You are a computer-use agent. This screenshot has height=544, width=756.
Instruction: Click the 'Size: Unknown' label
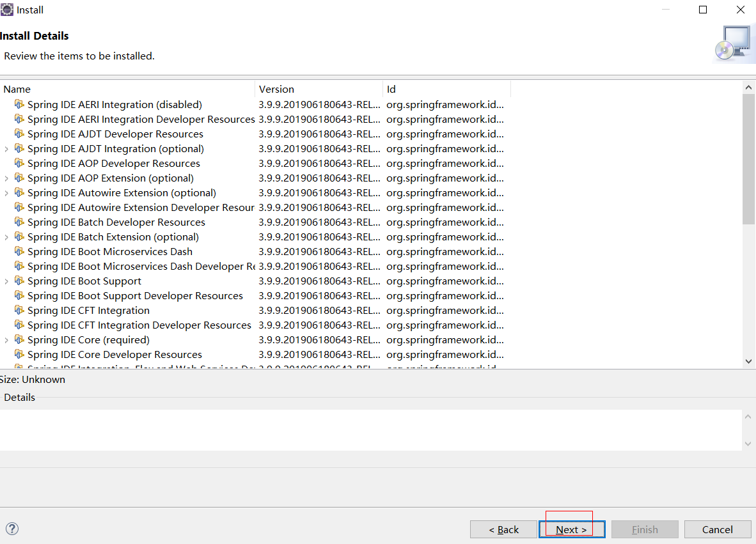pos(33,379)
